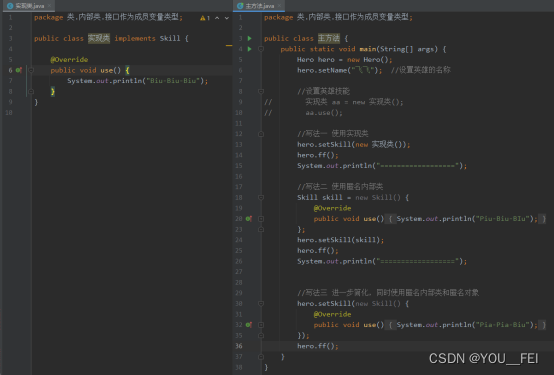The image size is (554, 375).
Task: Click the package statement in the 实现类.java editor
Action: click(x=108, y=17)
